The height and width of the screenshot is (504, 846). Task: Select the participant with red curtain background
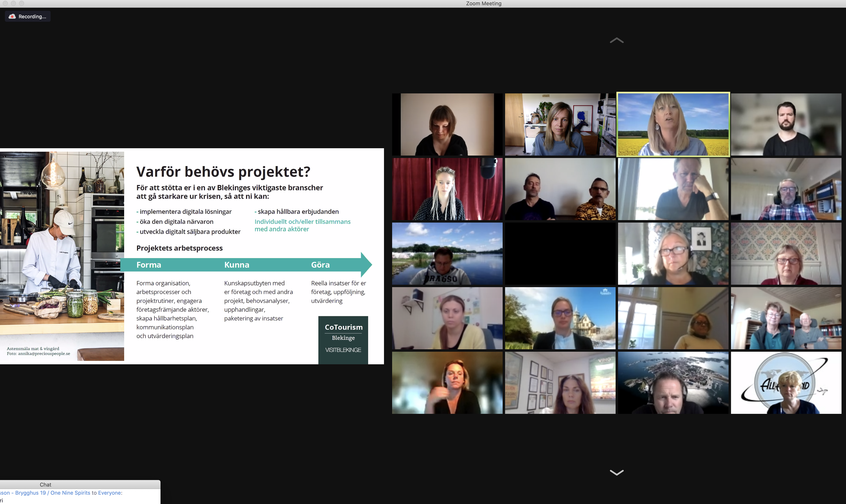click(x=447, y=189)
